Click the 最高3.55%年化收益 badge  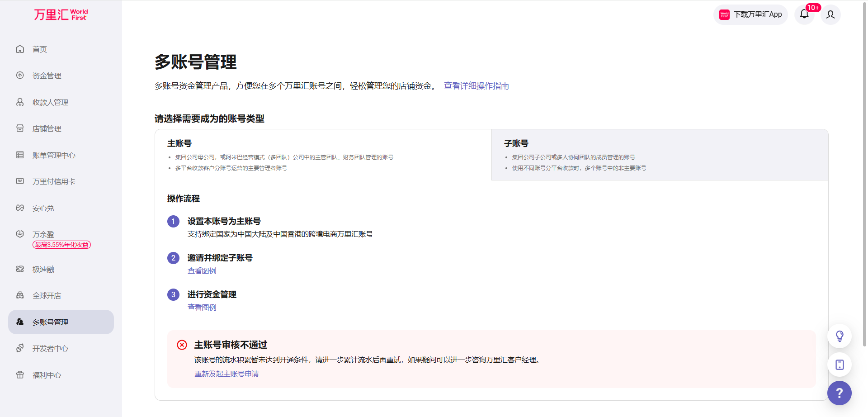pyautogui.click(x=61, y=245)
